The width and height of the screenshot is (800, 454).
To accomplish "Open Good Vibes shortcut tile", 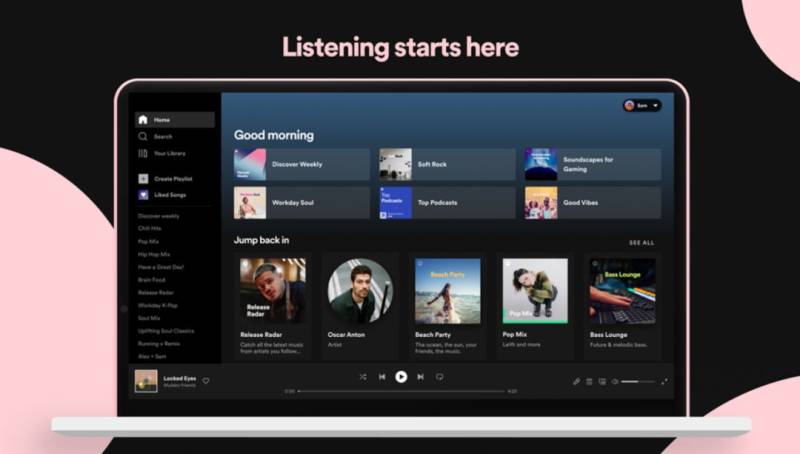I will tap(593, 203).
